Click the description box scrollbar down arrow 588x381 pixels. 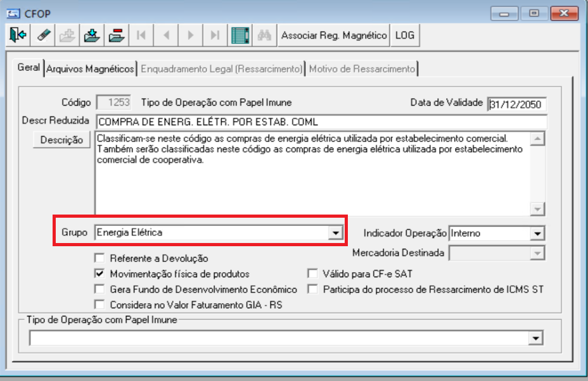537,209
